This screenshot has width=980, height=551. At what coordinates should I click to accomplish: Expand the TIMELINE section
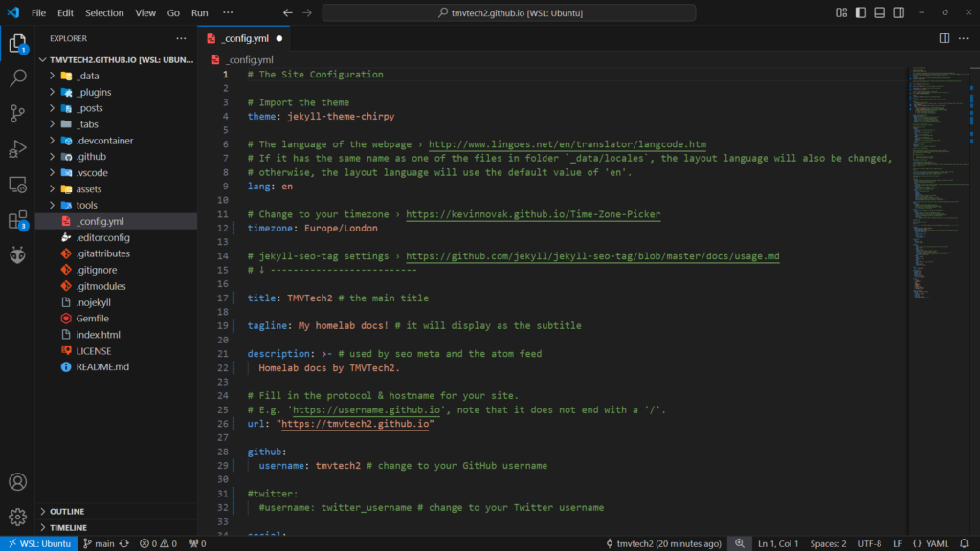[x=116, y=527]
